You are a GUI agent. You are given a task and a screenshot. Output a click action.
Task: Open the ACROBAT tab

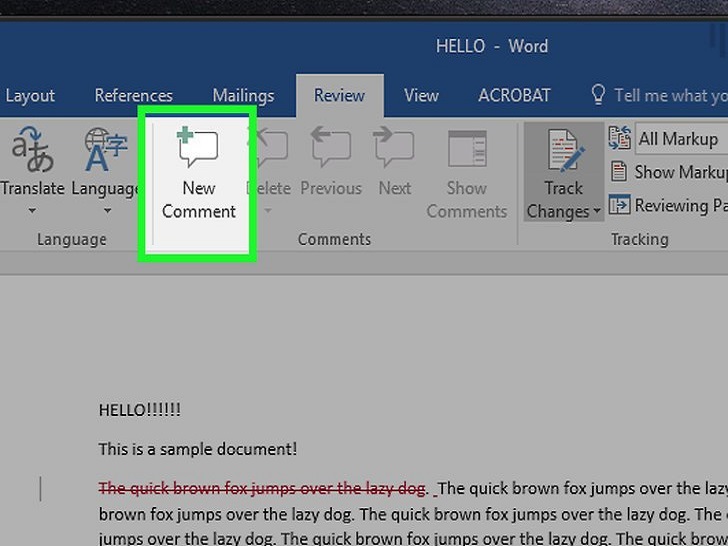(x=514, y=95)
